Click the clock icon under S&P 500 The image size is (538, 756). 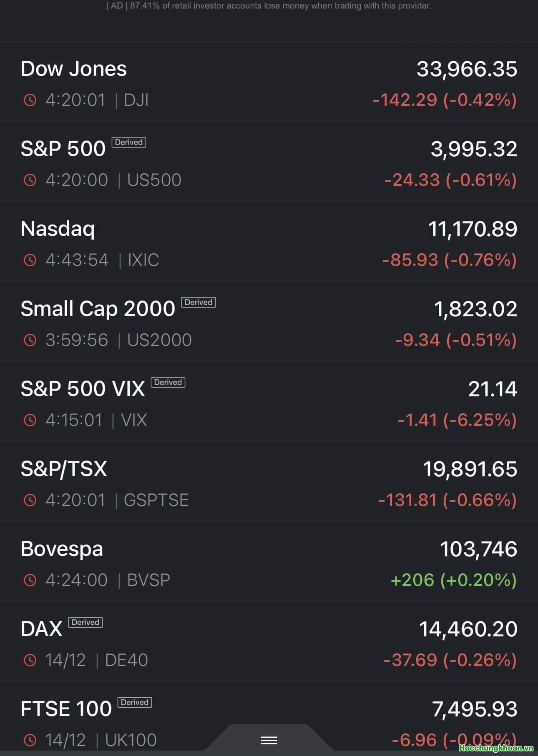[30, 180]
